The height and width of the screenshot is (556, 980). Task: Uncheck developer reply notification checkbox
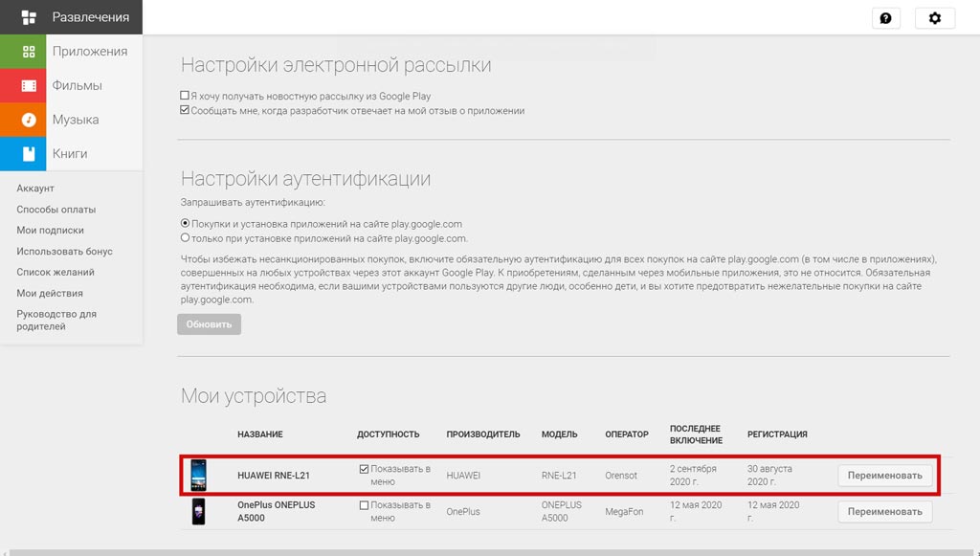coord(185,110)
